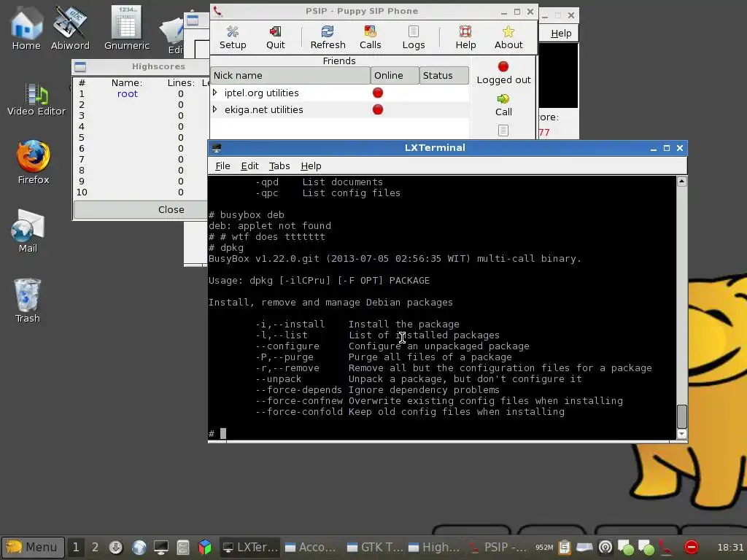The image size is (747, 560).
Task: Click the terminal command prompt line
Action: (442, 433)
